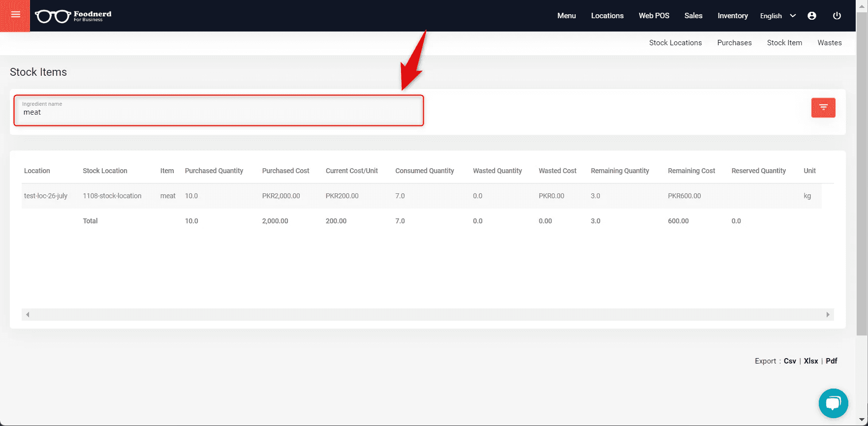Image resolution: width=868 pixels, height=426 pixels.
Task: Click the Reserved Quantity column header
Action: [x=758, y=171]
